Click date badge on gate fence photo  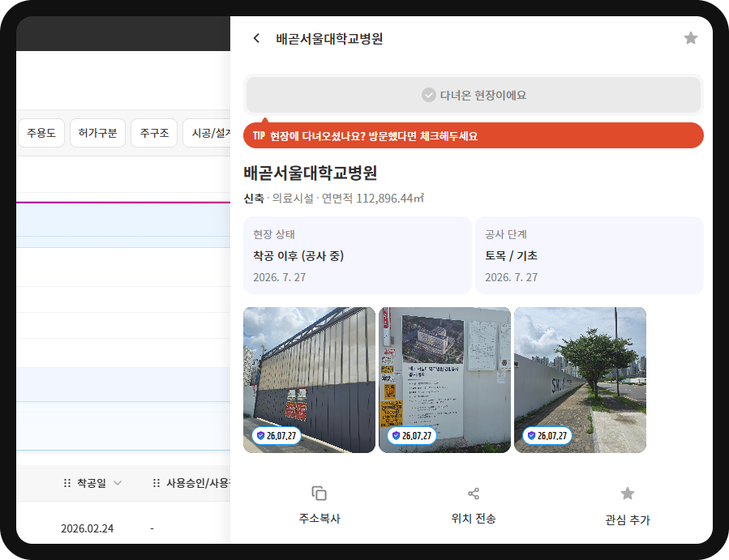(277, 435)
